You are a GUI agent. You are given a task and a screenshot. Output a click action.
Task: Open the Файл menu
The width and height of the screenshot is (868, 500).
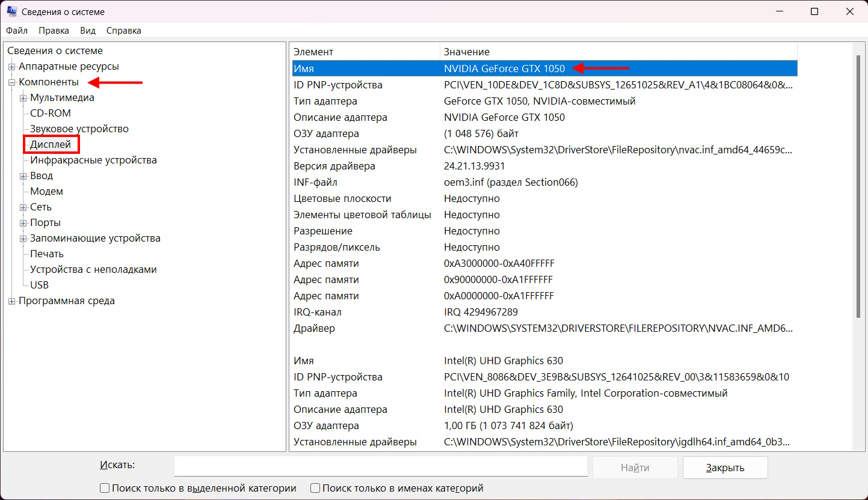pos(17,31)
